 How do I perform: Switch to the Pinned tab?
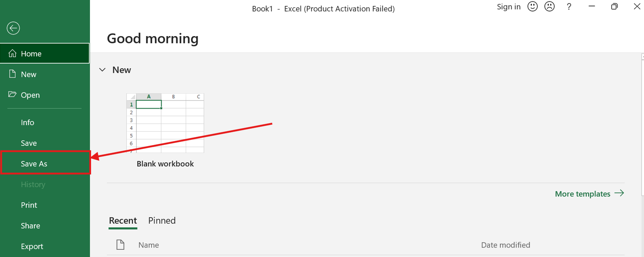(x=162, y=220)
